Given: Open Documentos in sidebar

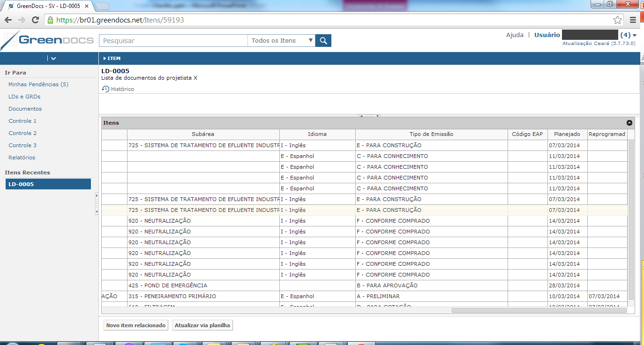Looking at the screenshot, I should (25, 109).
